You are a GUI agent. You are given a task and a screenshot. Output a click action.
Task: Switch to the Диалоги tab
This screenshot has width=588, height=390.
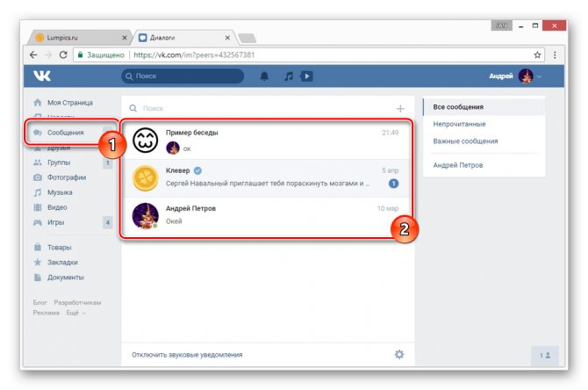pyautogui.click(x=183, y=38)
